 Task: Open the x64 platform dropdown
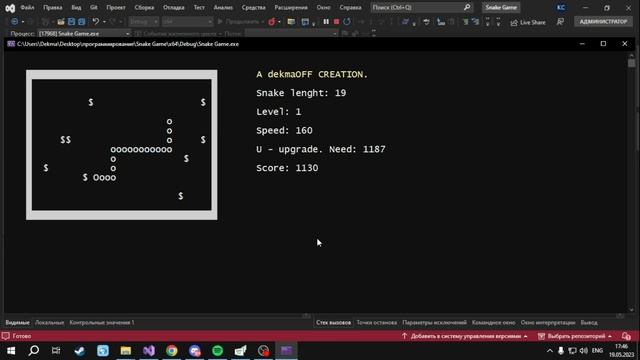click(x=187, y=22)
